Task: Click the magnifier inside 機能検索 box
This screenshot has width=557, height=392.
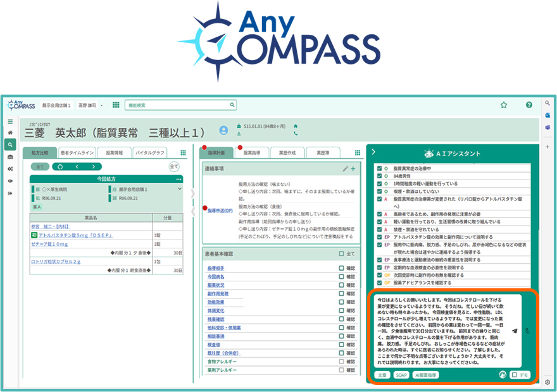Action: [x=232, y=105]
